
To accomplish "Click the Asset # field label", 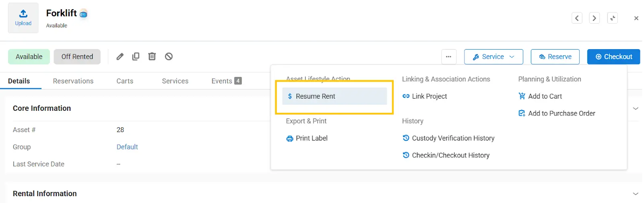I will [24, 130].
